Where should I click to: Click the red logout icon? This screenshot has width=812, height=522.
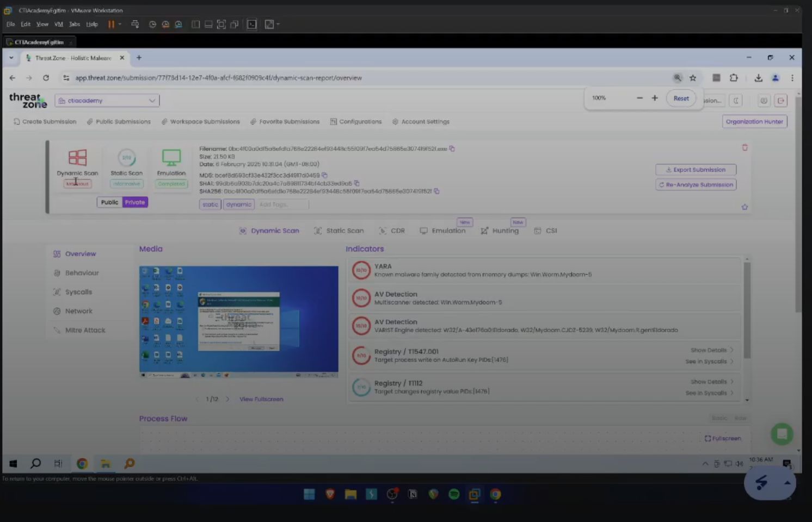point(781,101)
